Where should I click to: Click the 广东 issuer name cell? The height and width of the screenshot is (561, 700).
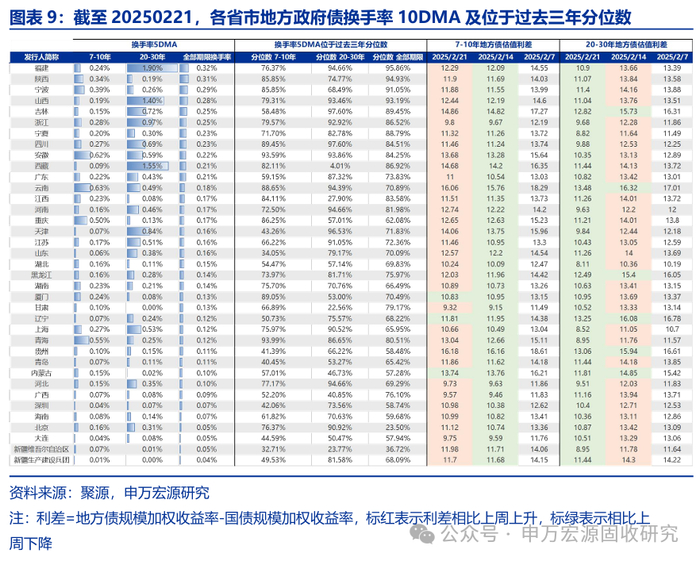point(42,177)
